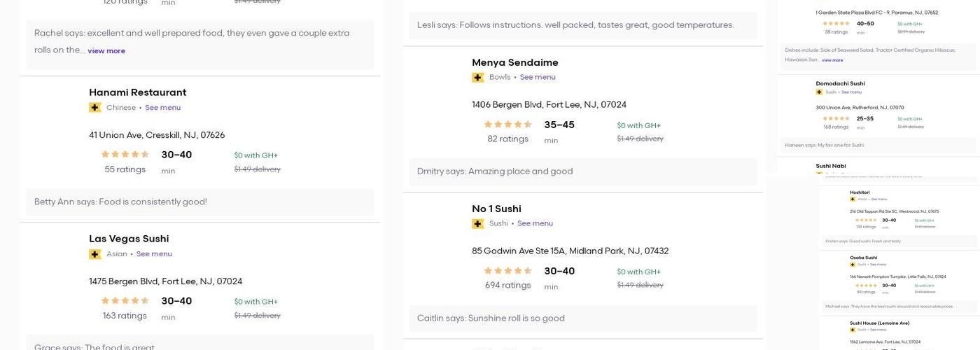980x350 pixels.
Task: Click the GH+ badge icon for Domodachi Sushi
Action: 819,92
